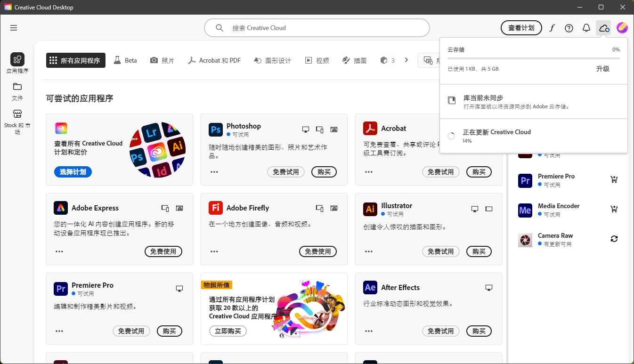Image resolution: width=634 pixels, height=364 pixels.
Task: Buy Illustrator
Action: pos(479,251)
